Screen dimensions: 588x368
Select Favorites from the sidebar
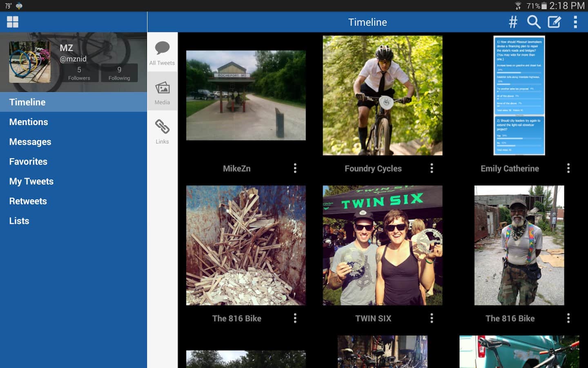(x=28, y=162)
